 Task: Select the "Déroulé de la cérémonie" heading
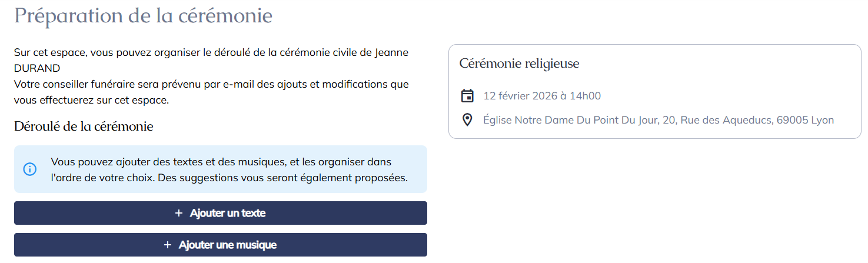click(x=84, y=126)
